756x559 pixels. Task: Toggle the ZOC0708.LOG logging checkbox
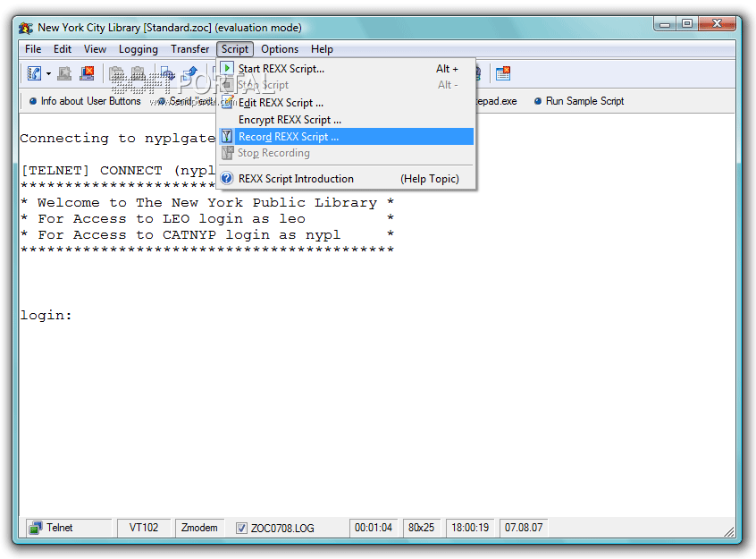point(241,528)
